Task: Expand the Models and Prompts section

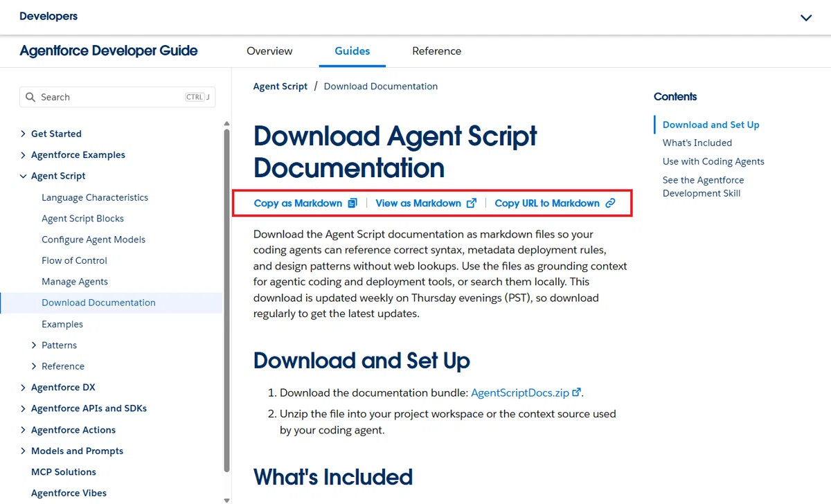Action: pos(23,451)
